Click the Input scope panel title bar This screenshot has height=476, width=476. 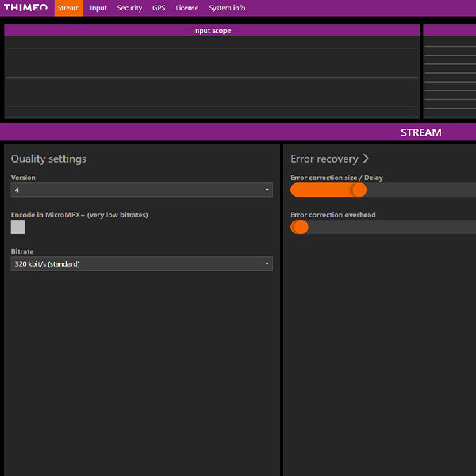(212, 30)
